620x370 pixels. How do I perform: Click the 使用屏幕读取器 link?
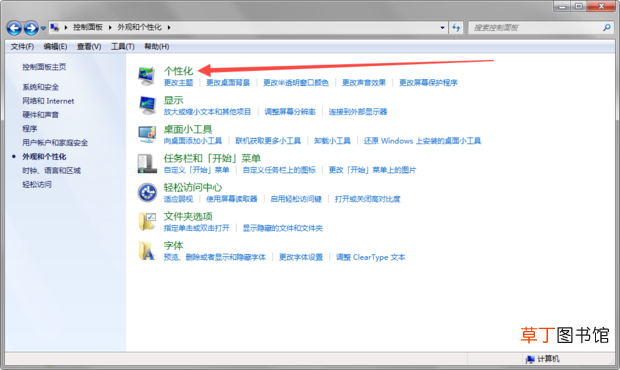coord(232,199)
